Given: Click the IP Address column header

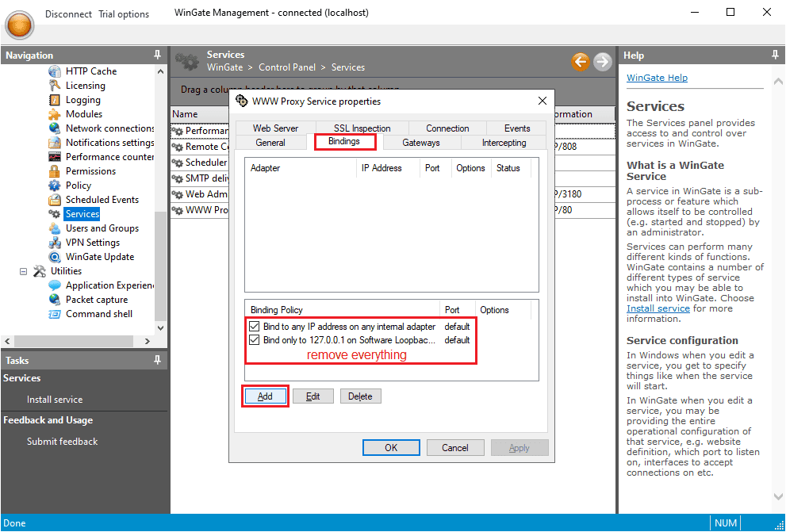Looking at the screenshot, I should coord(388,168).
